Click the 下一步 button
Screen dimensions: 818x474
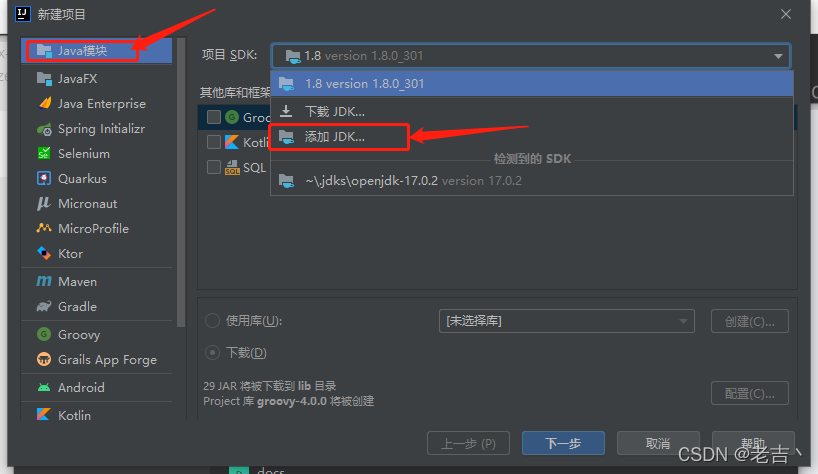(563, 443)
